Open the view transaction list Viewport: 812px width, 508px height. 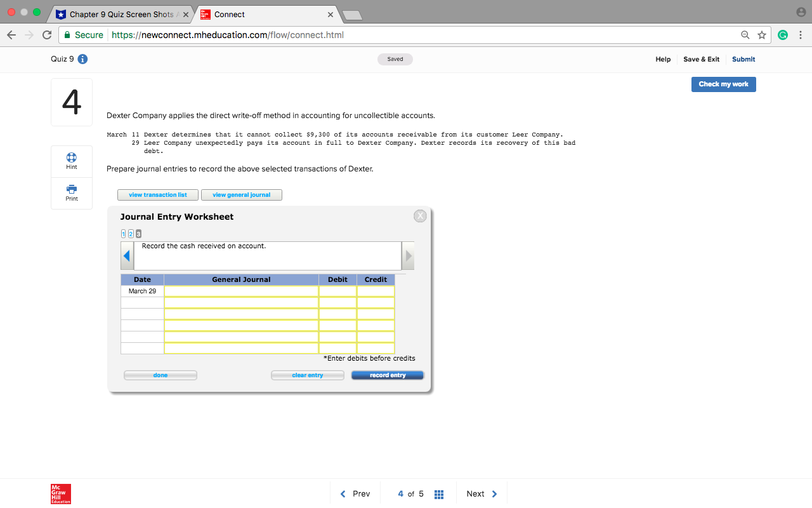pyautogui.click(x=157, y=195)
